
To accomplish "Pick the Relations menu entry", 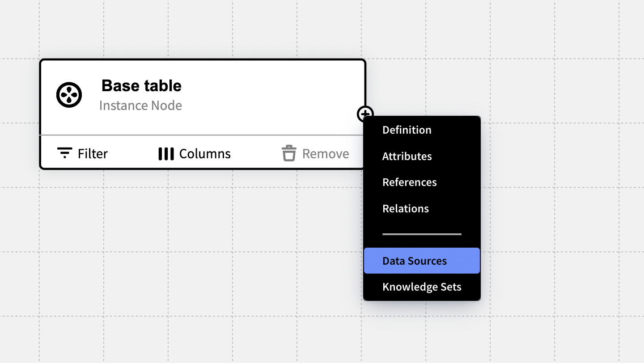I will click(405, 209).
